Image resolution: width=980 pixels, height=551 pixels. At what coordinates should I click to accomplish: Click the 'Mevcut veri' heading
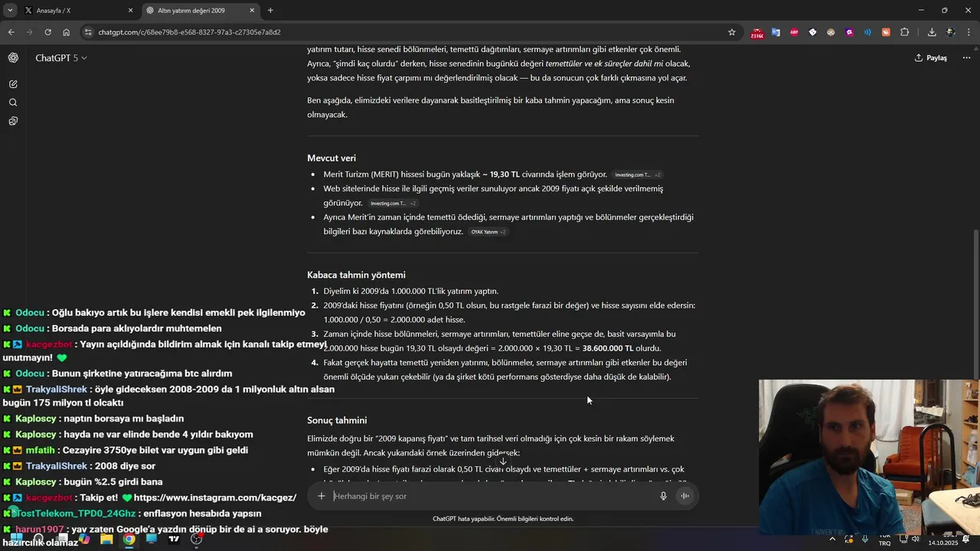332,158
